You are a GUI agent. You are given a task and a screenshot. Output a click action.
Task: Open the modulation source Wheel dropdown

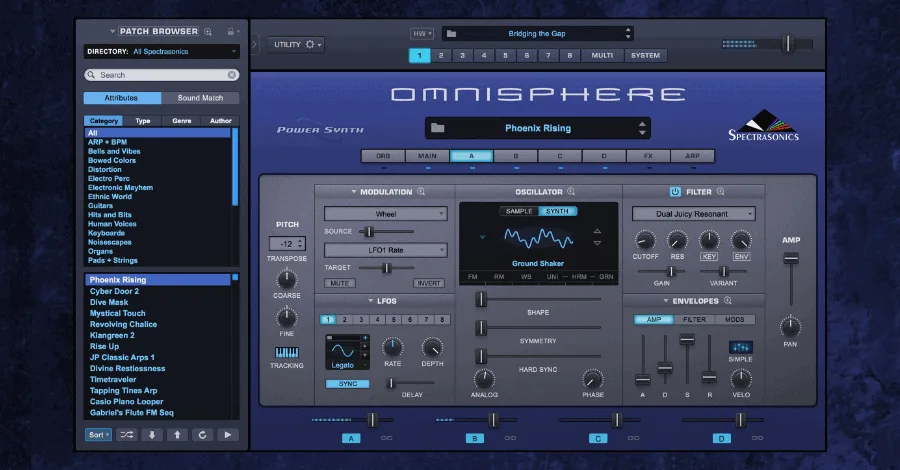click(386, 214)
